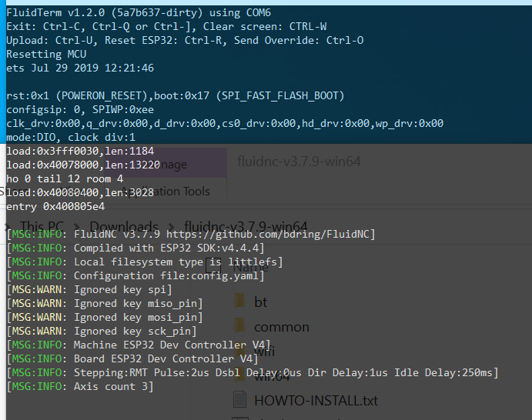Click 'Machine ESP32 Dev Controller V4' message
532x420 pixels.
click(x=139, y=345)
